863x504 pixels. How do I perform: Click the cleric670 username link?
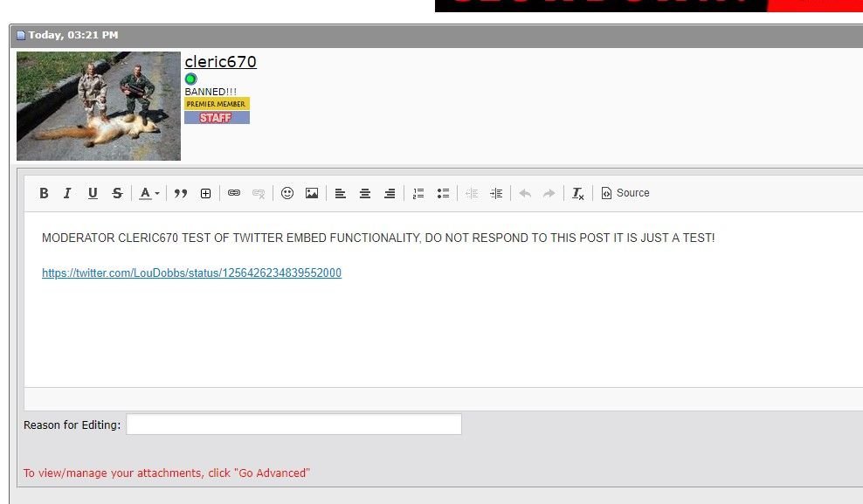pos(220,62)
